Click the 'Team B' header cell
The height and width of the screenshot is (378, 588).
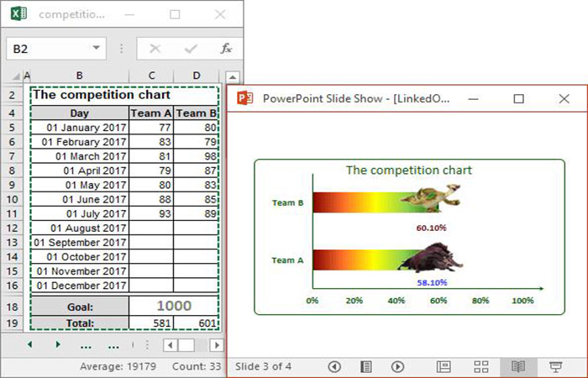(x=196, y=113)
